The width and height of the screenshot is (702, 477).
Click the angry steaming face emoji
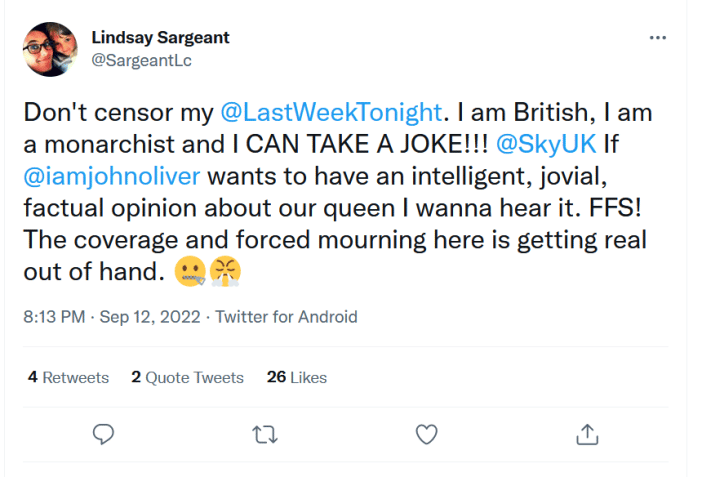click(223, 272)
